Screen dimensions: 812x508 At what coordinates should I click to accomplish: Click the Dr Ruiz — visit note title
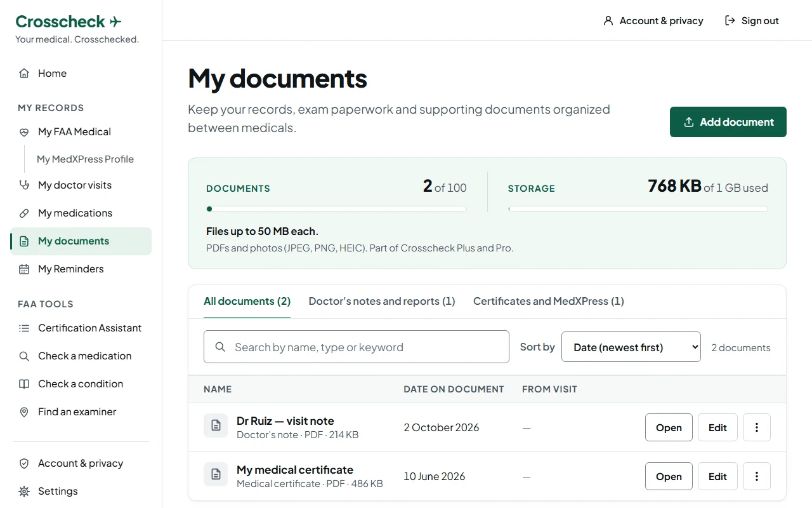[x=285, y=421]
